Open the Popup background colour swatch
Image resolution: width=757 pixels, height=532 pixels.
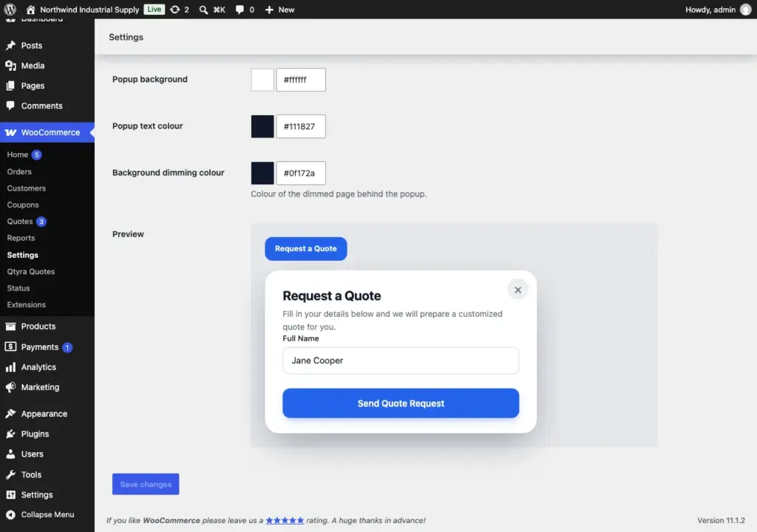click(262, 80)
